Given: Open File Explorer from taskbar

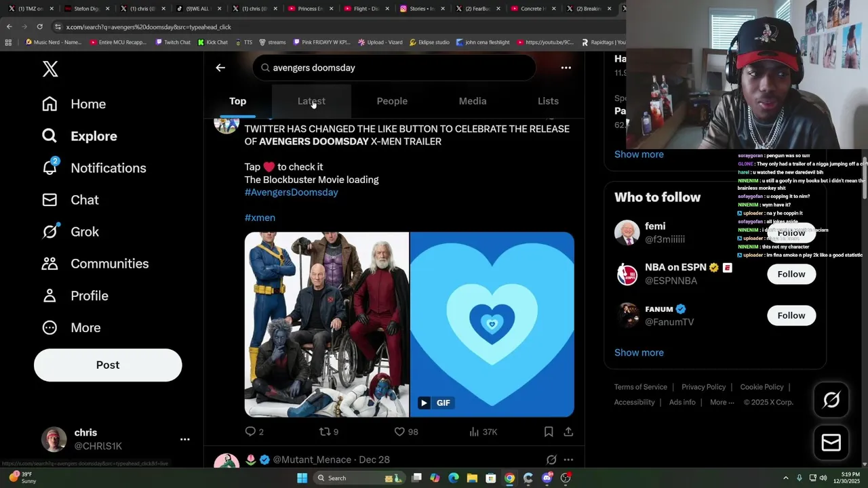Looking at the screenshot, I should click(472, 478).
